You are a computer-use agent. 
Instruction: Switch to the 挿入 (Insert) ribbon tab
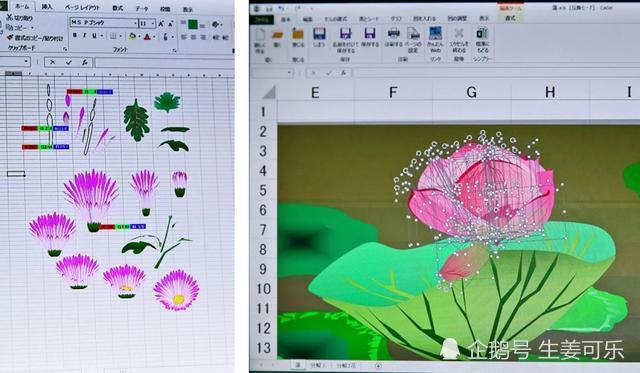[47, 7]
